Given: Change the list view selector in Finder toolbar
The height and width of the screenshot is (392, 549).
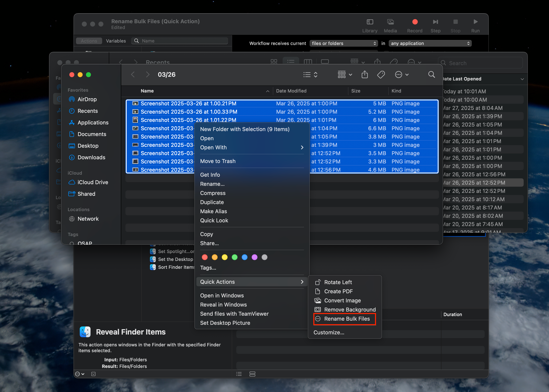Looking at the screenshot, I should tap(310, 75).
